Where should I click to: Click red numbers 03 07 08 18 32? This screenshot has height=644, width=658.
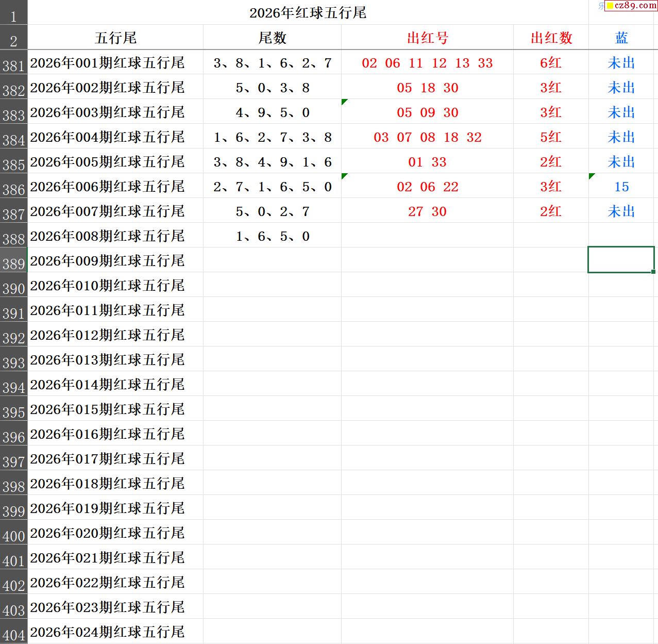coord(427,137)
